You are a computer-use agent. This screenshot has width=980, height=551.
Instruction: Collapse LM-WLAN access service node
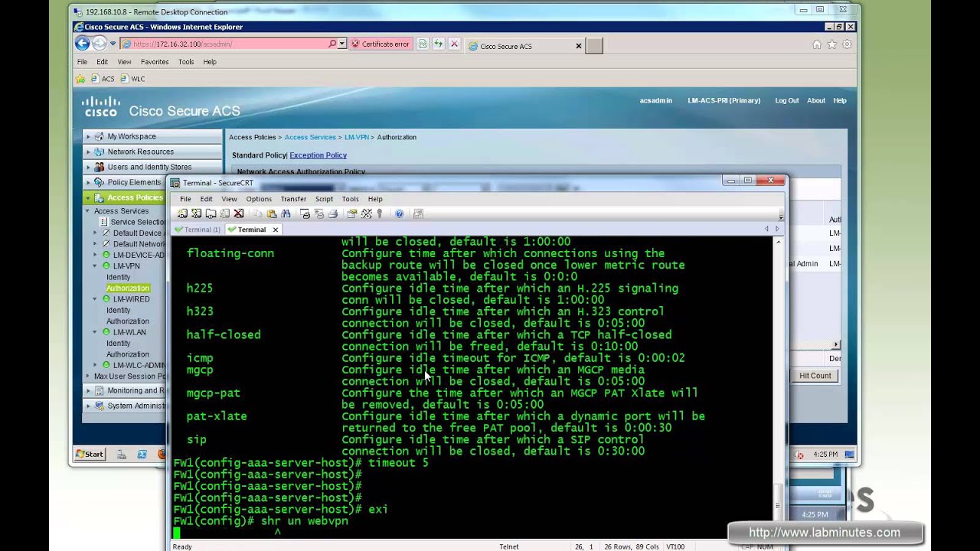point(96,332)
